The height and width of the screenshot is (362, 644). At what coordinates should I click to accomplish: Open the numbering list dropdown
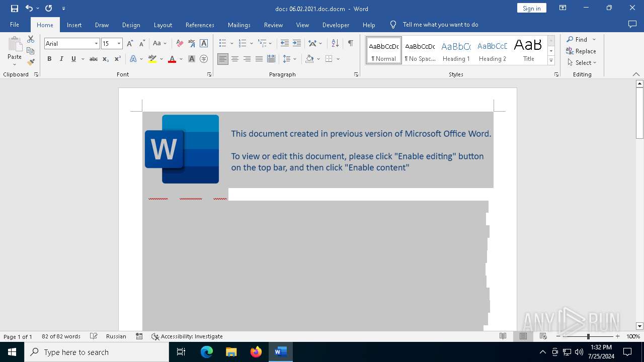click(x=252, y=44)
